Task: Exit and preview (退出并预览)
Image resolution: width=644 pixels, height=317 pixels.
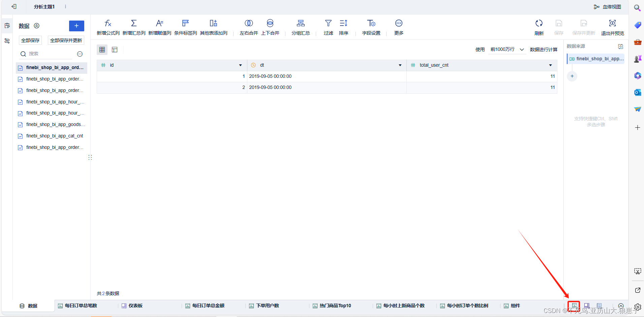Action: coord(612,27)
